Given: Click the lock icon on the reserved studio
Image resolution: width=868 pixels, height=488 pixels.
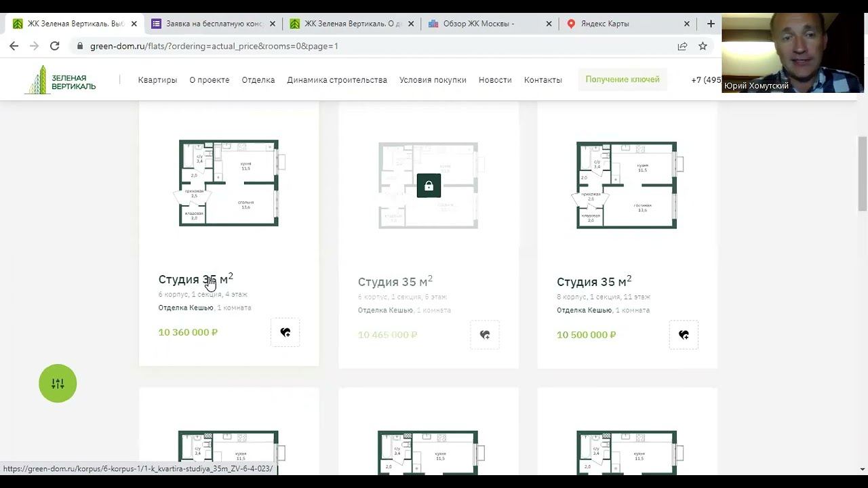Looking at the screenshot, I should pyautogui.click(x=429, y=186).
